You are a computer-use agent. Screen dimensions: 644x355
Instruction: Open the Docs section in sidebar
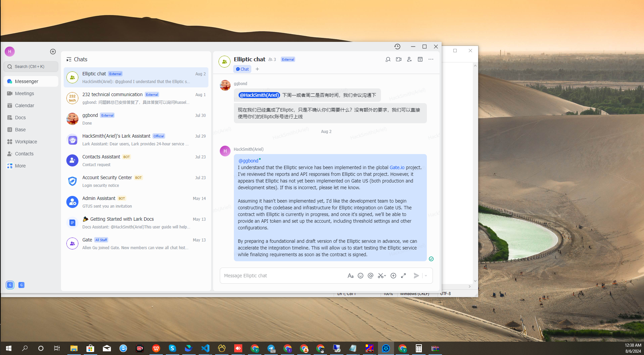point(20,117)
